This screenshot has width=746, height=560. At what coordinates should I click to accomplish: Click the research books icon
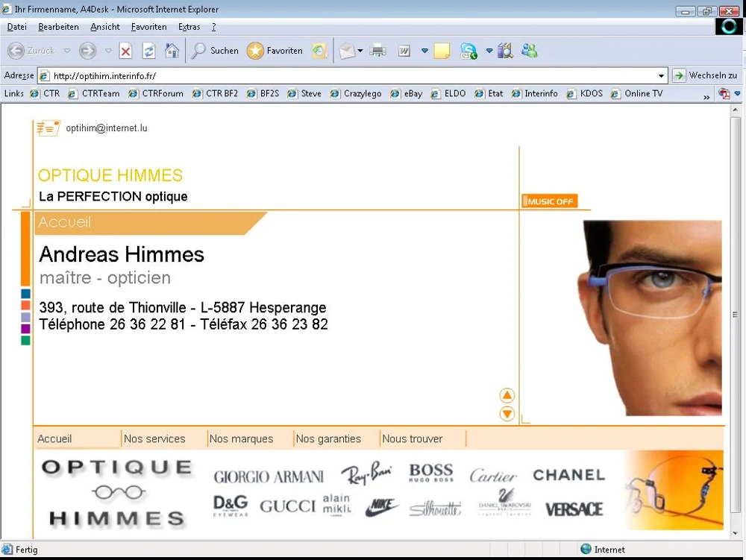[x=505, y=51]
